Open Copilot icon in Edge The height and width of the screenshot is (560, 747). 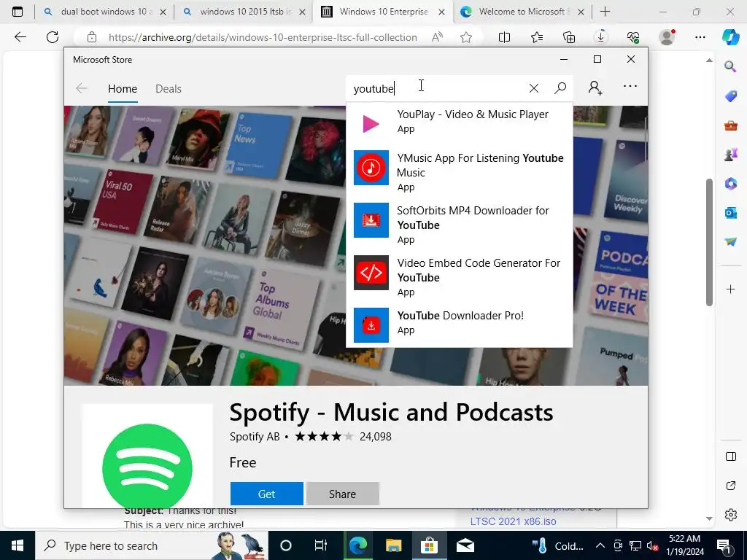tap(730, 37)
